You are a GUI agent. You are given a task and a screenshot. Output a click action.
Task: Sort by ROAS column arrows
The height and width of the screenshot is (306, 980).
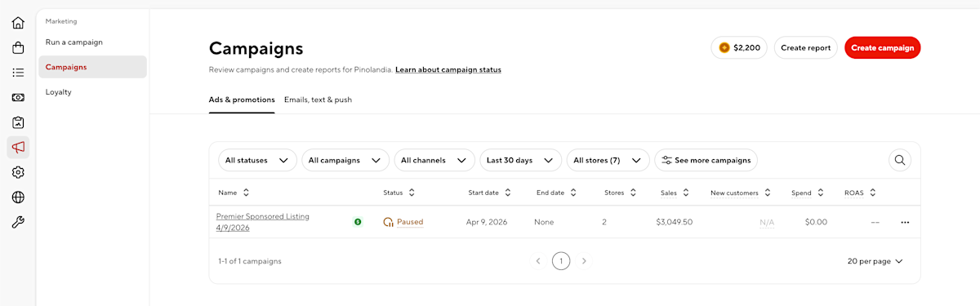coord(873,193)
